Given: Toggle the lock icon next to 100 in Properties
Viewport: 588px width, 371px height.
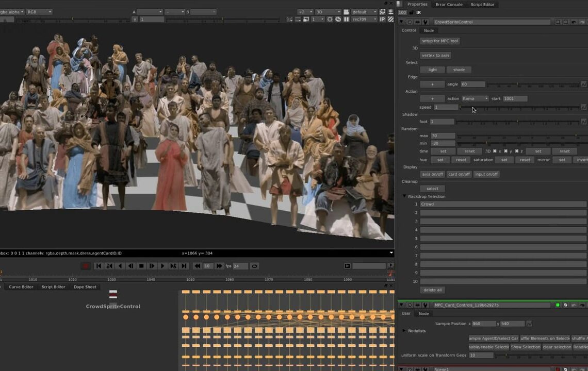Looking at the screenshot, I should [x=411, y=12].
